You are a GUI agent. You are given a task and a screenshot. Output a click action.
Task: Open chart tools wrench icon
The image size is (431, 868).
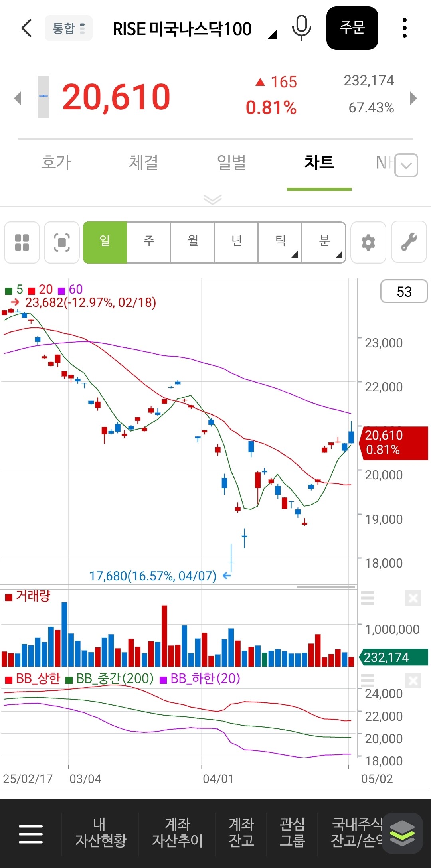(409, 242)
